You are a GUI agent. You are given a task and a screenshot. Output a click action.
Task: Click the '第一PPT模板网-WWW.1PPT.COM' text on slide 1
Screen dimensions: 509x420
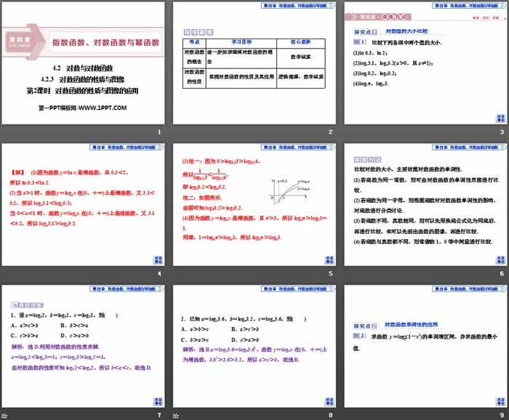83,108
